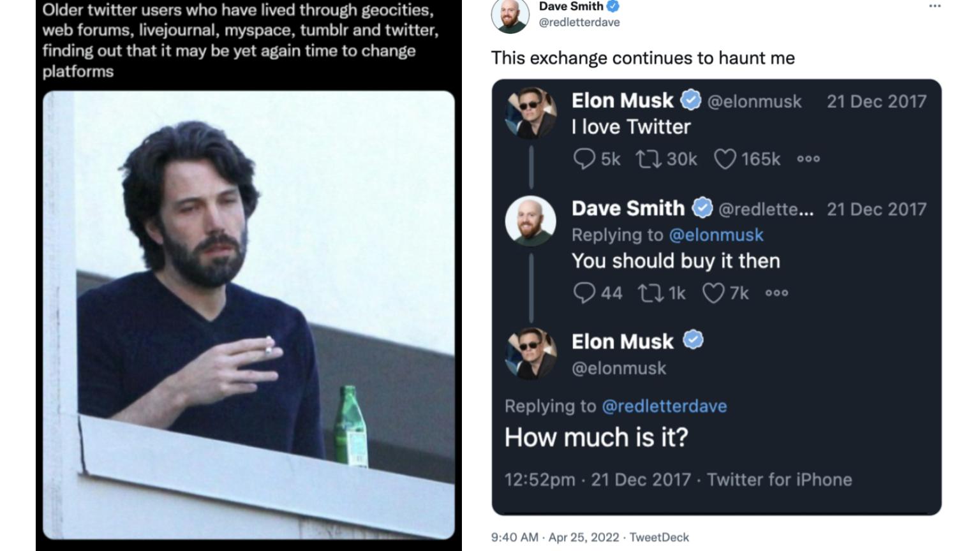The image size is (980, 551).
Task: Click Dave Smith's verified badge in the thread
Action: [702, 207]
